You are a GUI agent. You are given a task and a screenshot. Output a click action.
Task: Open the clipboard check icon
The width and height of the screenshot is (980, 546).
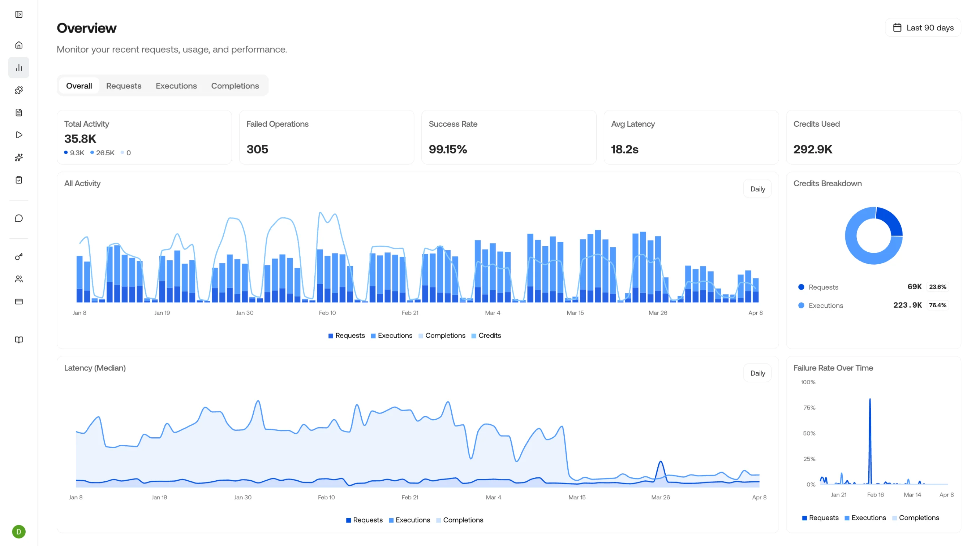click(19, 180)
